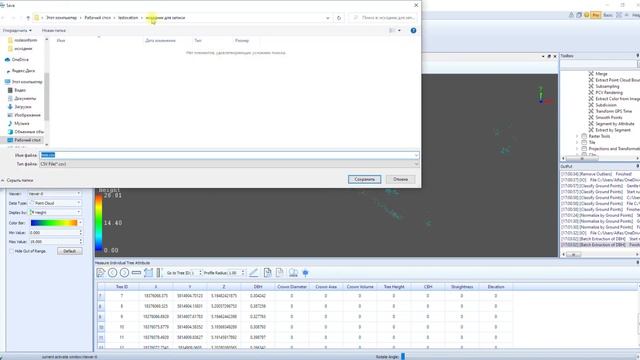Open the Display by Height dropdown
Screen dimensions: 640x360
pos(55,213)
